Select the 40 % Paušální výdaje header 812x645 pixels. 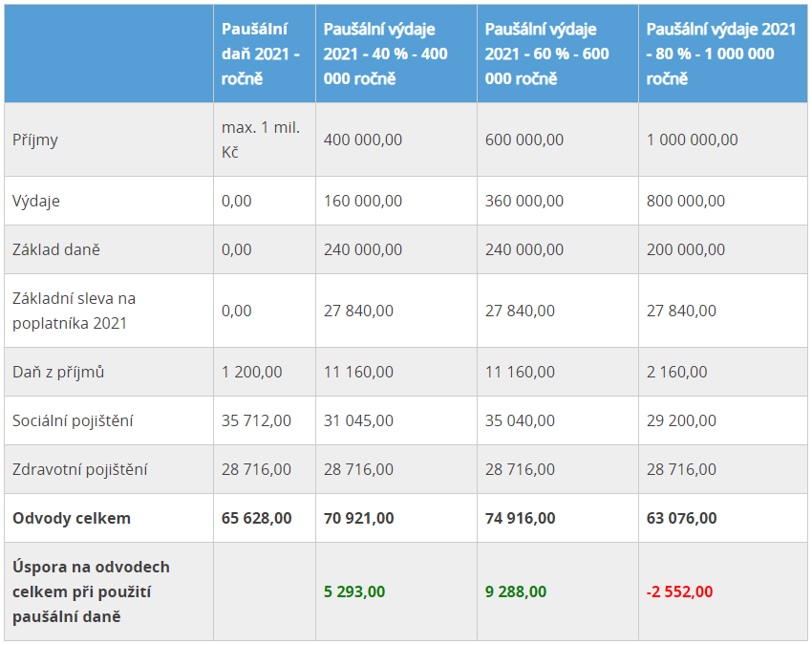(385, 54)
